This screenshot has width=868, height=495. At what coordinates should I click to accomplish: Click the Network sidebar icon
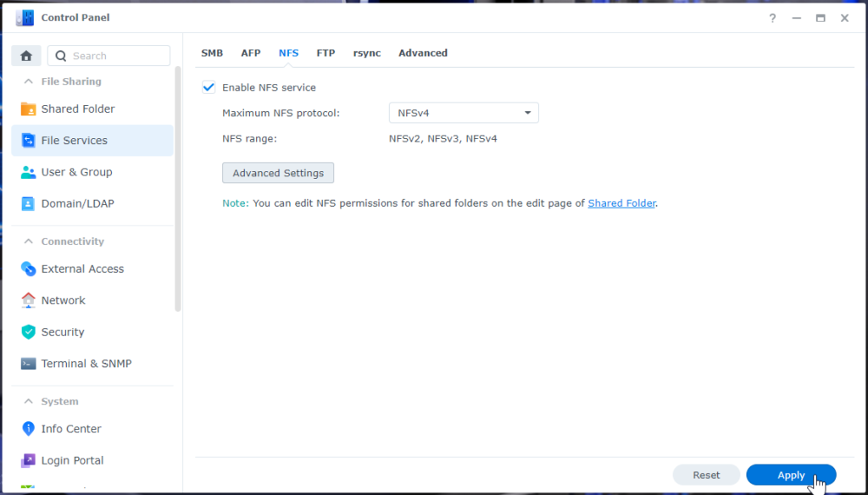coord(28,300)
